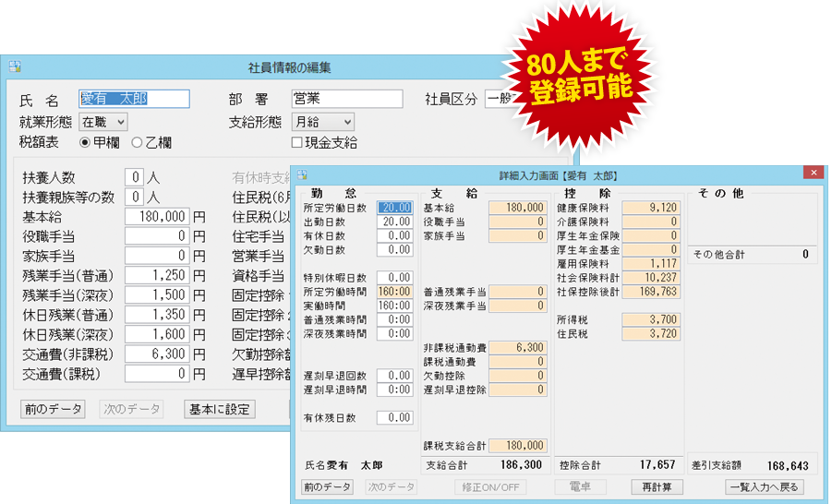Screen dimensions: 832x504
Task: Click 前のデータ in the detail input window
Action: 327,486
